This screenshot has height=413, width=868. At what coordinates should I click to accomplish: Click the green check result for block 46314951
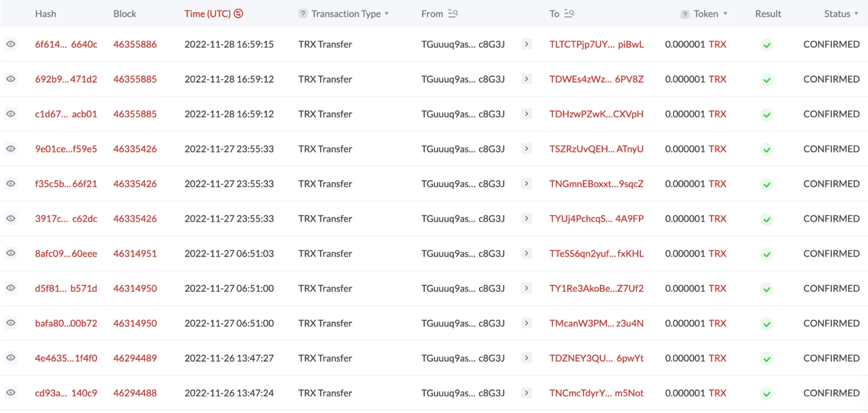[x=767, y=254]
